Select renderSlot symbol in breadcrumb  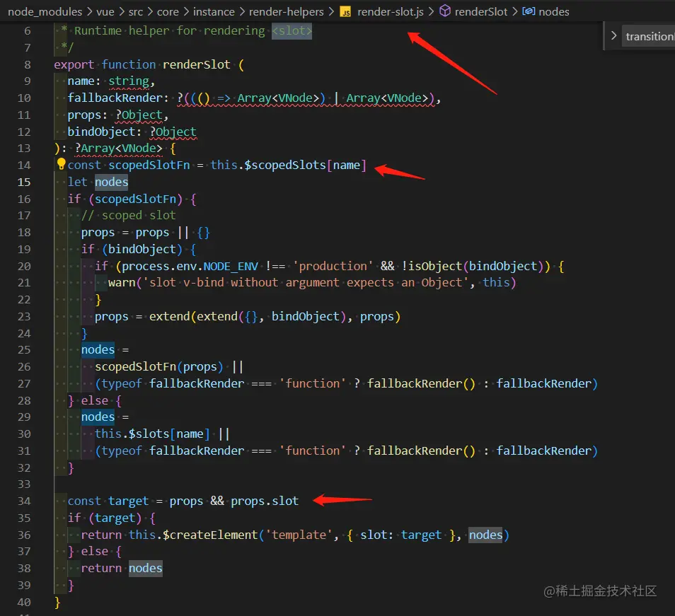tap(481, 11)
